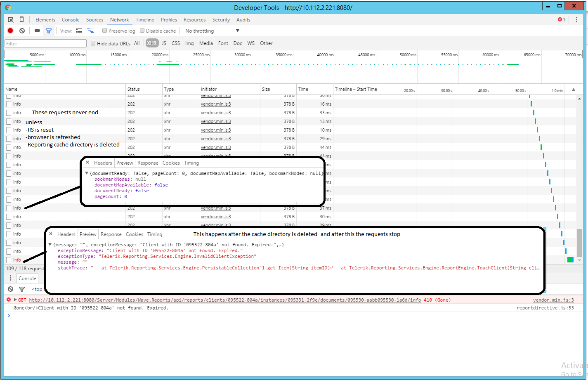
Task: Open the No throttling dropdown
Action: coord(212,31)
